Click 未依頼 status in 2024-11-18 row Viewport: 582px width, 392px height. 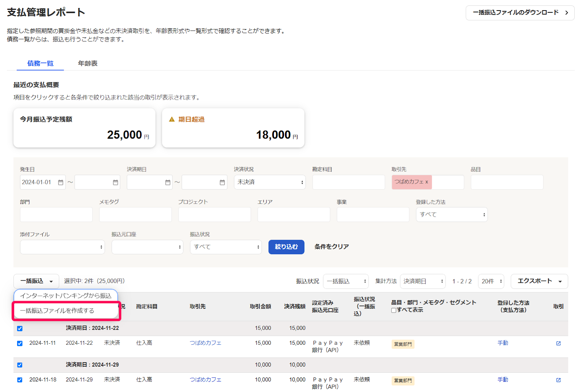coord(362,380)
